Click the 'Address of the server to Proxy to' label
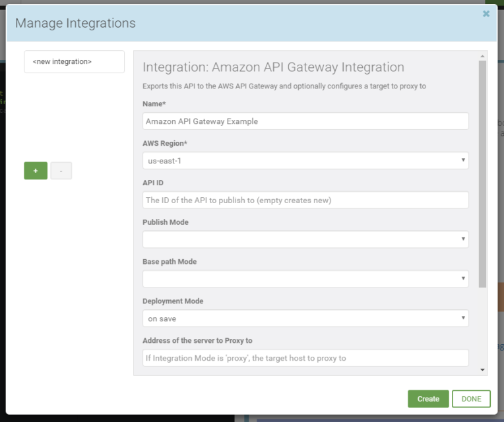 click(x=197, y=341)
